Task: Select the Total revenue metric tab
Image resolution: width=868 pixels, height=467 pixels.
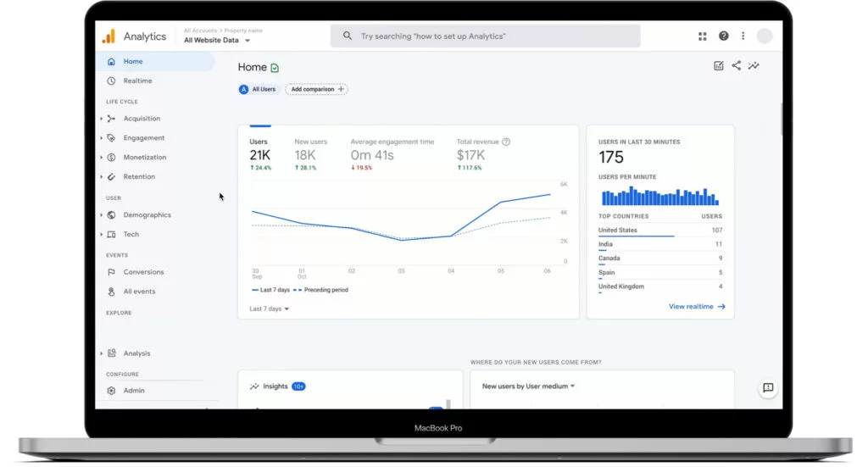Action: pyautogui.click(x=483, y=154)
